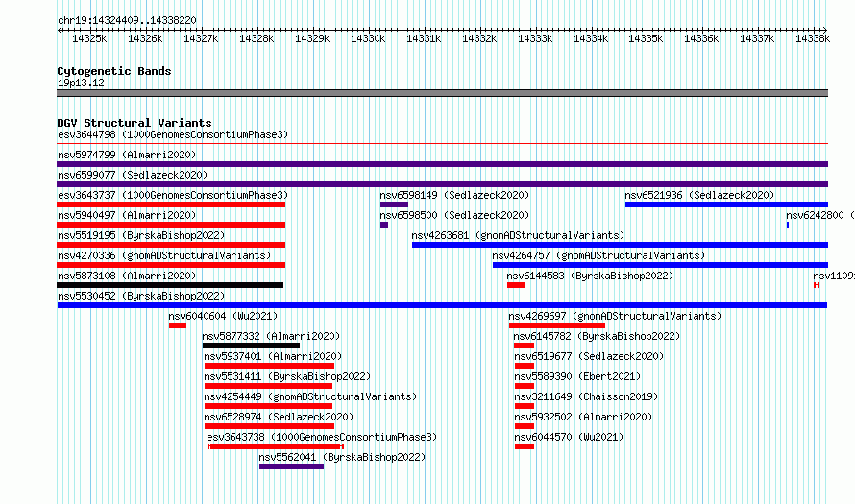Click the gray 19p13.12 cytogenetic band
Screen dimensions: 855x504
442,93
